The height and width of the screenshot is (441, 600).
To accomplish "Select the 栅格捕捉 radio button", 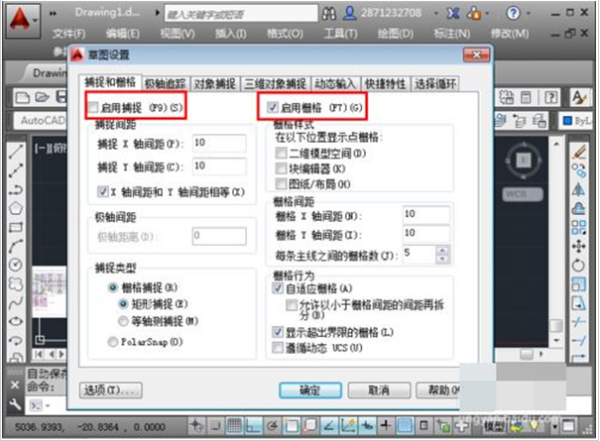I will click(x=113, y=287).
